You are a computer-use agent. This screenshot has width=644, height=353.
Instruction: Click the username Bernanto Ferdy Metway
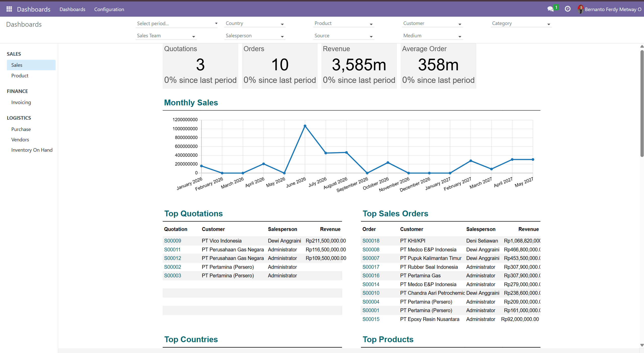coord(613,9)
